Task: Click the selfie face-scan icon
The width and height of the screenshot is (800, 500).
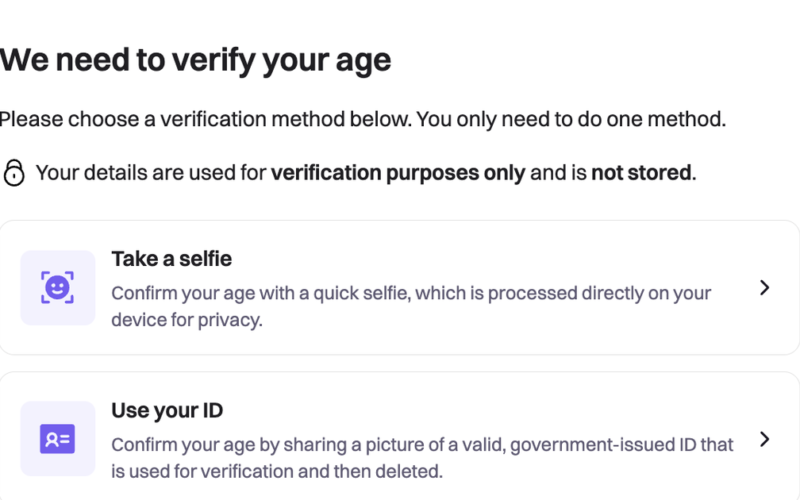Action: [58, 288]
